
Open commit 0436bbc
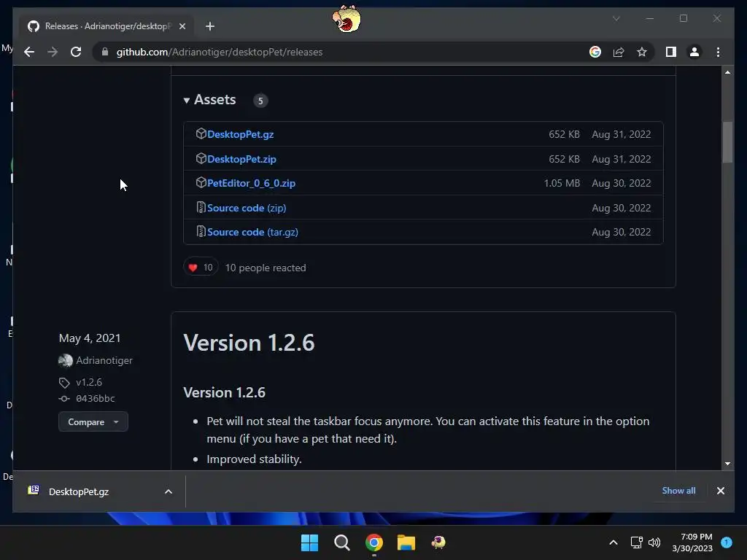click(x=96, y=399)
